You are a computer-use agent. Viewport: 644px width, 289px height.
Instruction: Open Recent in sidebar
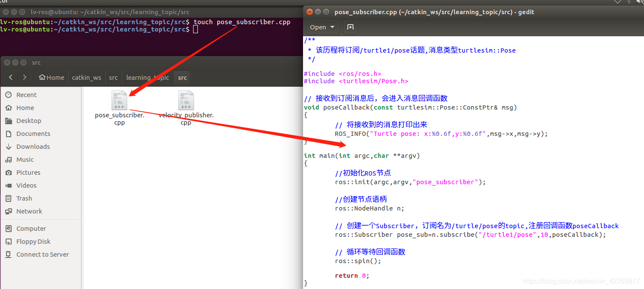tap(26, 95)
